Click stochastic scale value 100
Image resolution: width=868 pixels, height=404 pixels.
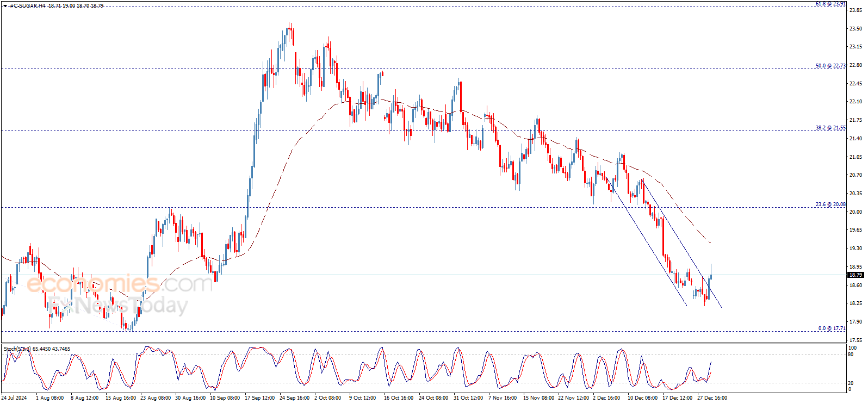853,348
